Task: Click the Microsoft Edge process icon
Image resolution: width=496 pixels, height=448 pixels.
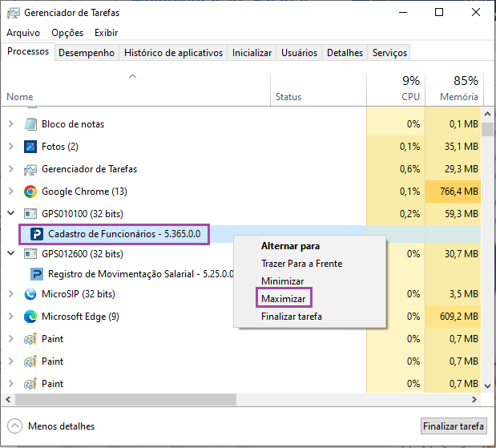Action: click(30, 317)
